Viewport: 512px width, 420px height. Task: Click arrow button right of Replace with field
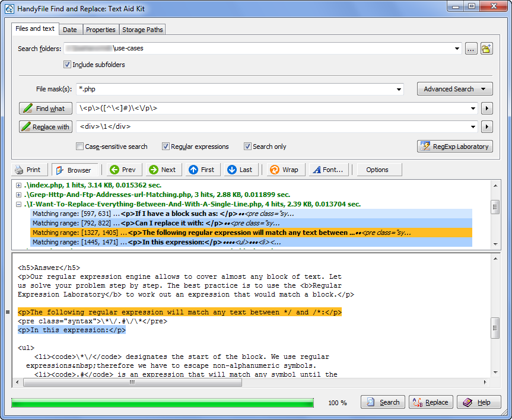[x=487, y=127]
